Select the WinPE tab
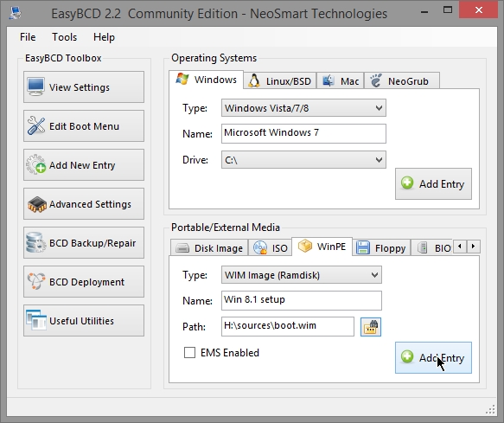Image resolution: width=504 pixels, height=423 pixels. (x=322, y=247)
